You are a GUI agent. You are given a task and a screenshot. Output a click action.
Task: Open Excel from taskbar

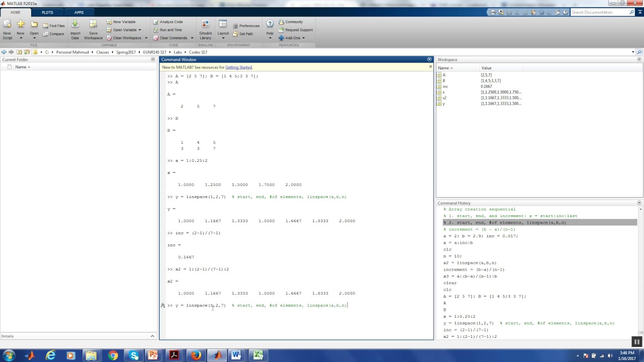coord(258,355)
